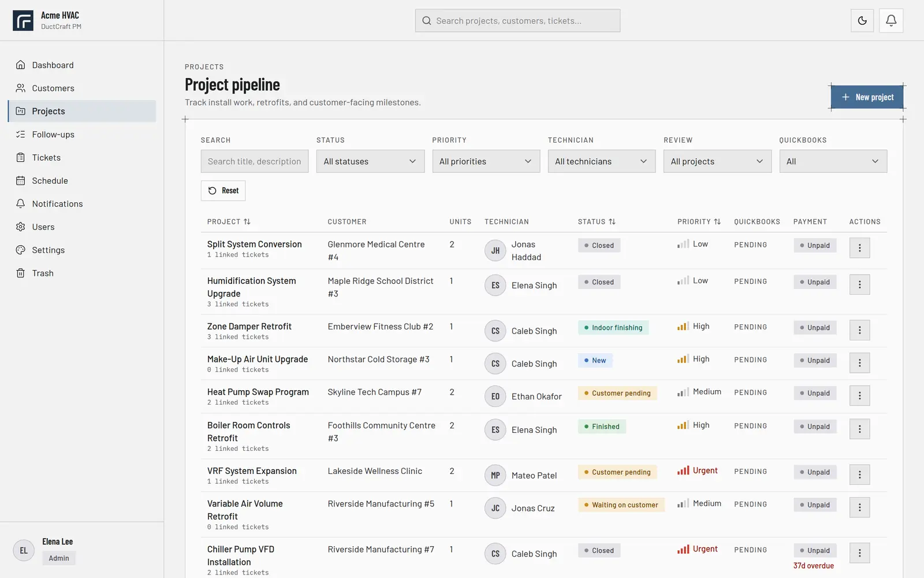The image size is (924, 578).
Task: Open actions menu for Chiller Pump VFD Installation
Action: point(859,553)
